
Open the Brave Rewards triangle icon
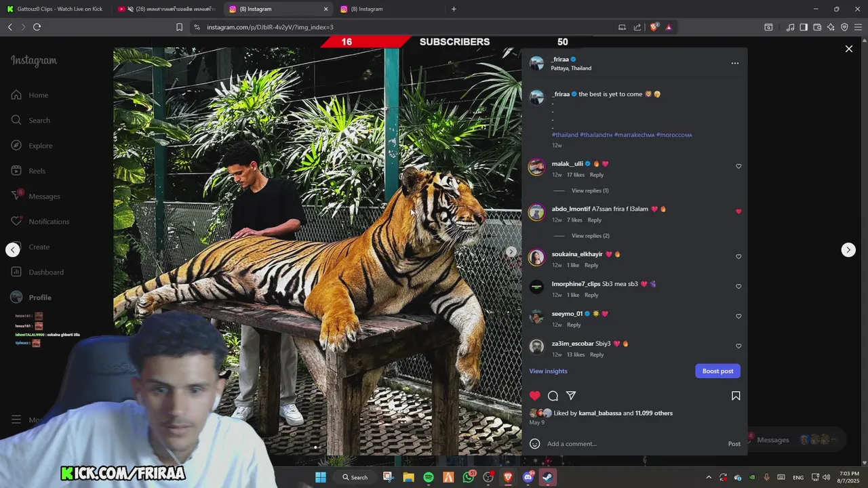click(x=669, y=27)
